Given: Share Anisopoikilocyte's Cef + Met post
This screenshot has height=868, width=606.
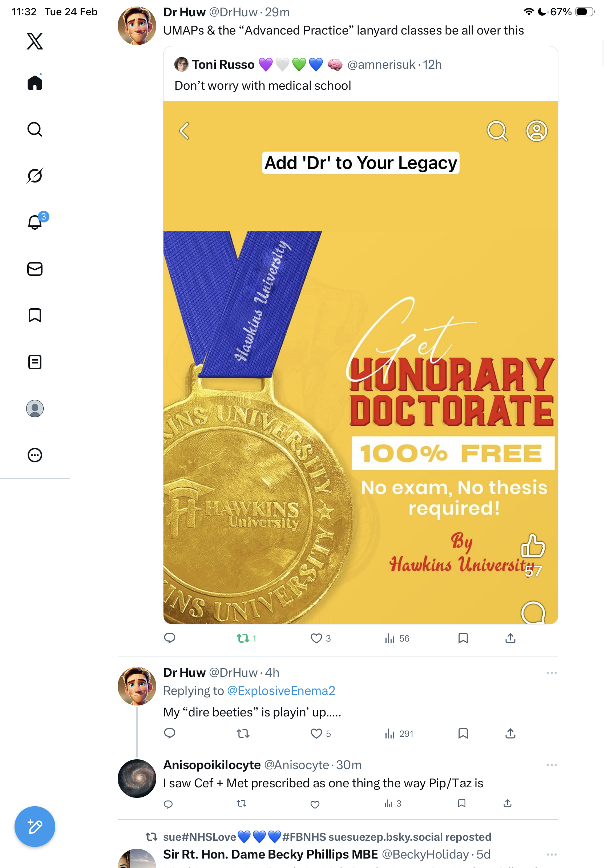Looking at the screenshot, I should point(508,803).
